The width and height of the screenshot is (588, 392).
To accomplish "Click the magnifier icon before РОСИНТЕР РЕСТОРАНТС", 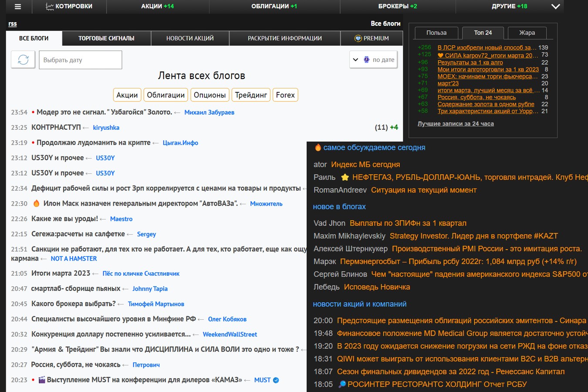I will click(342, 384).
